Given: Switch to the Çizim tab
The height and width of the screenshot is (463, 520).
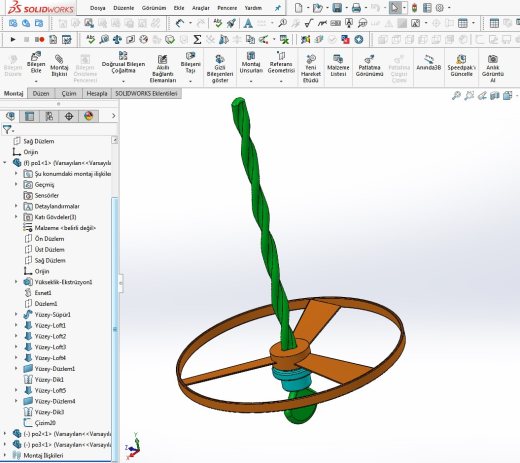Looking at the screenshot, I should click(69, 93).
